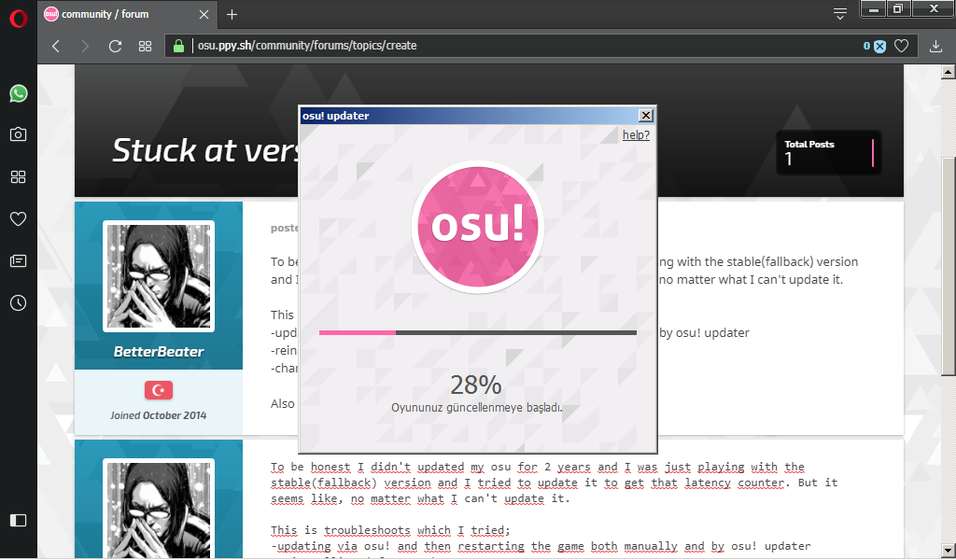Go forward to the next page

(x=85, y=46)
